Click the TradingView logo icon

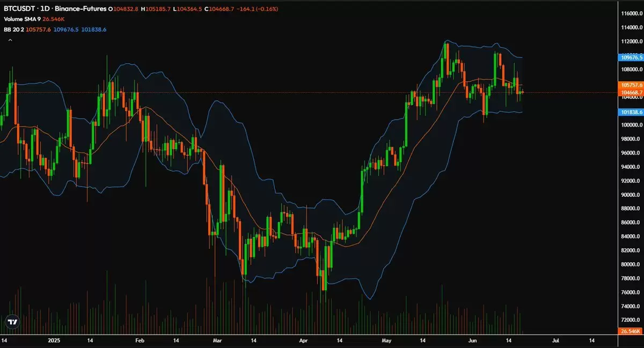coord(12,322)
